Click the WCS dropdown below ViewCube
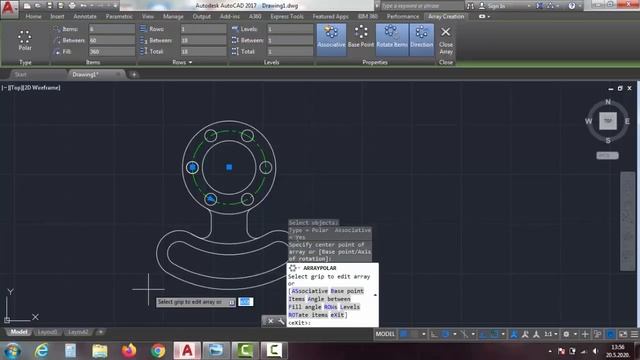 click(607, 156)
